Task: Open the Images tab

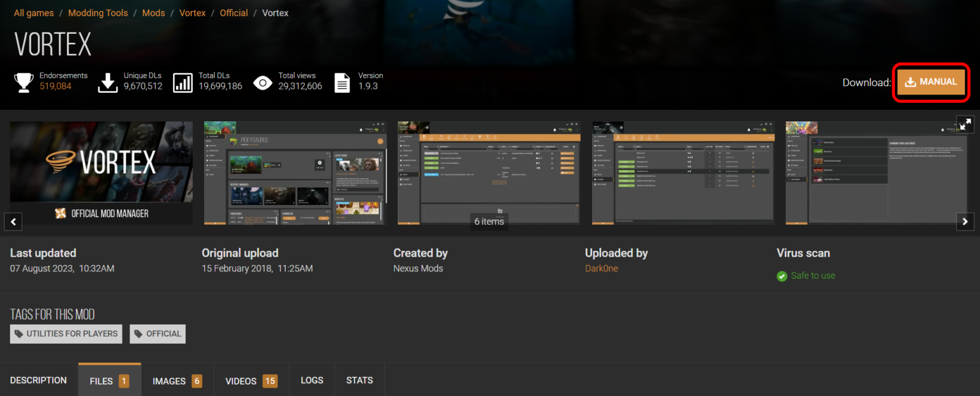Action: 177,381
